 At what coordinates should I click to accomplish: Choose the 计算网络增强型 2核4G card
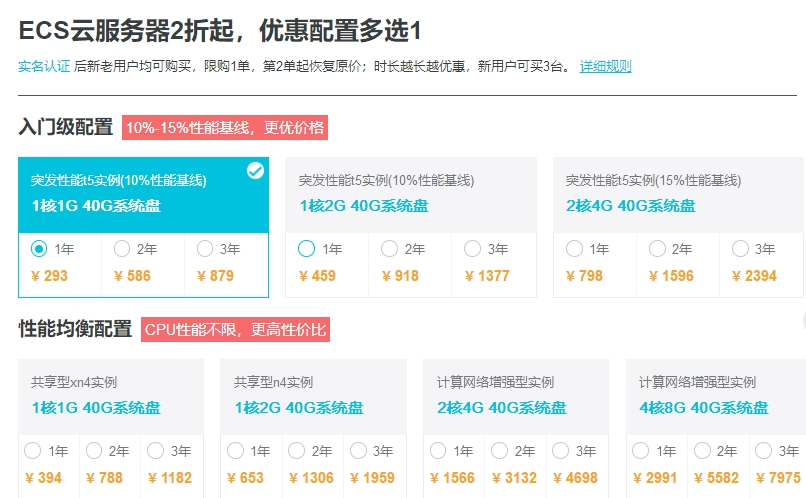(x=516, y=397)
